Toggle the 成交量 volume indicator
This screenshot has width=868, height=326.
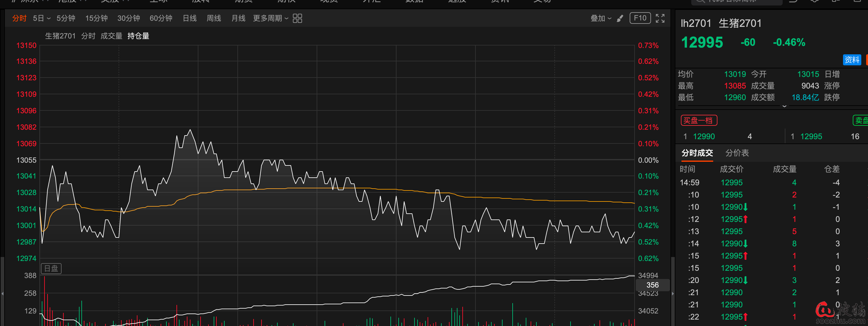[111, 36]
